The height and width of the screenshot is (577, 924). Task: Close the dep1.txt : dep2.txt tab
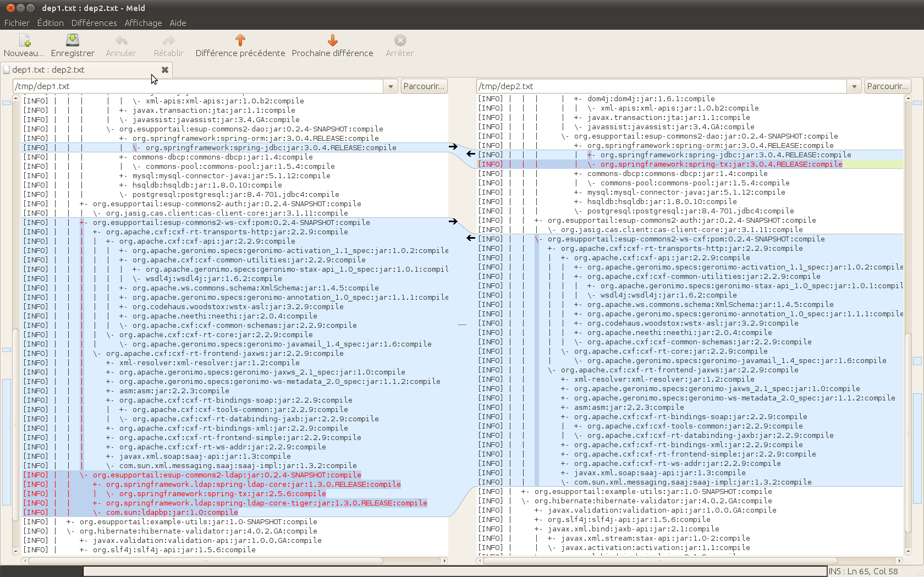click(164, 70)
